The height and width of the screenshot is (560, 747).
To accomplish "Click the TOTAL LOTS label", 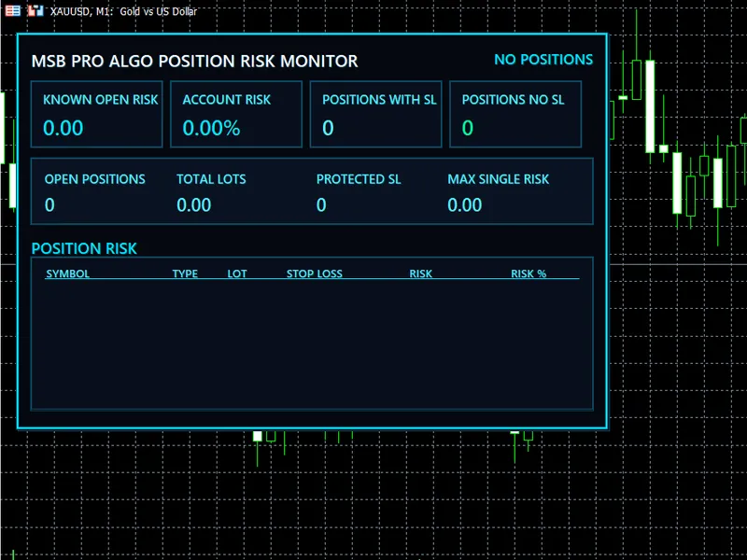I will tap(211, 179).
